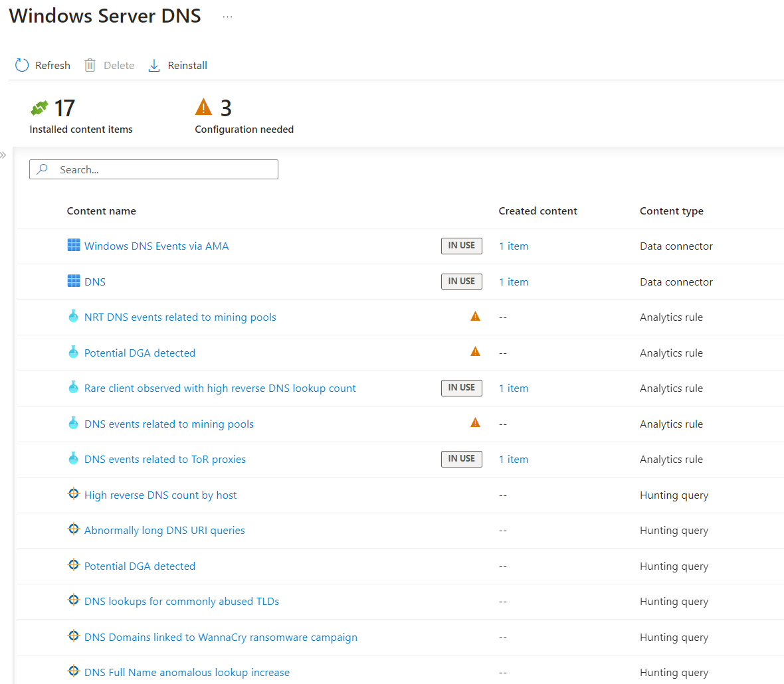784x684 pixels.
Task: Click flask icon beside DNS events related to mining pools
Action: [x=74, y=423]
